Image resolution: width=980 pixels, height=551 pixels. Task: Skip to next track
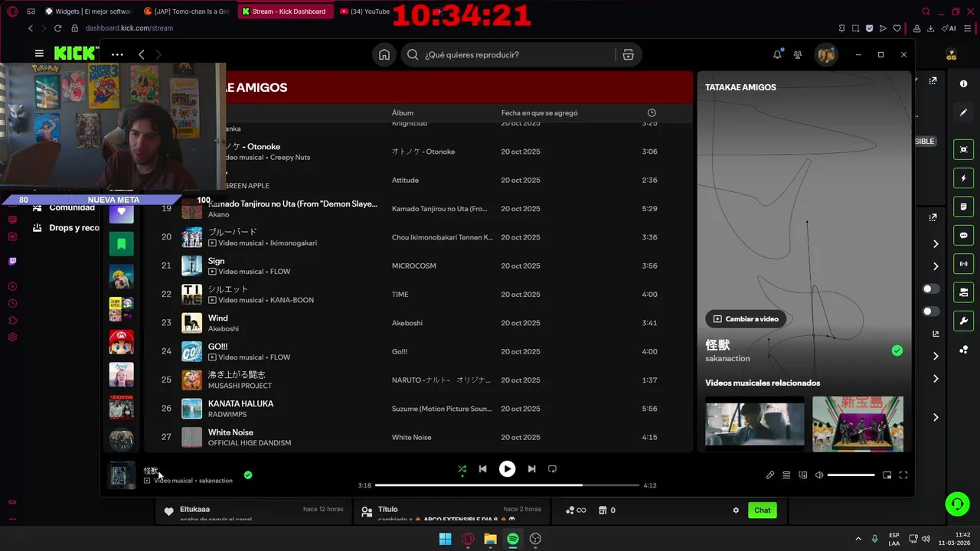[x=531, y=469]
